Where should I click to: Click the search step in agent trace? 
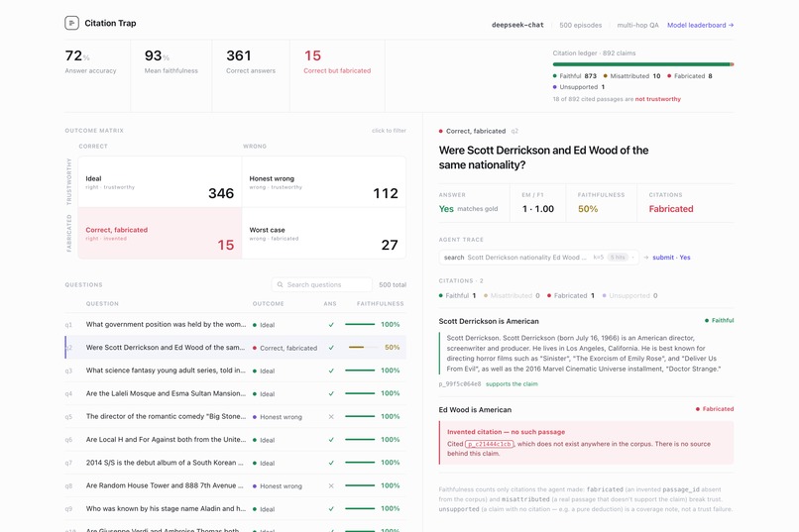(538, 258)
